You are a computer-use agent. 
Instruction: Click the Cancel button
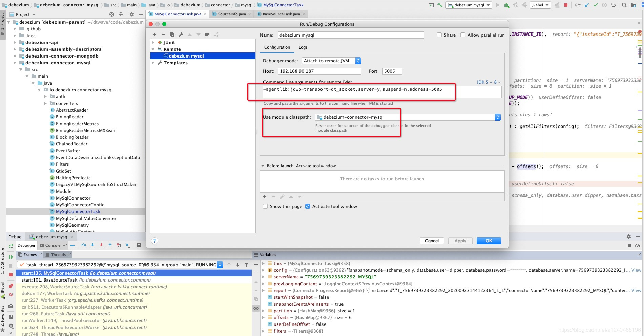pos(432,241)
